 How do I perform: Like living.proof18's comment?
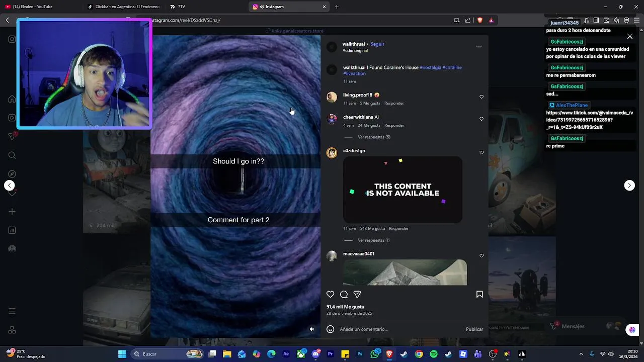point(481,97)
